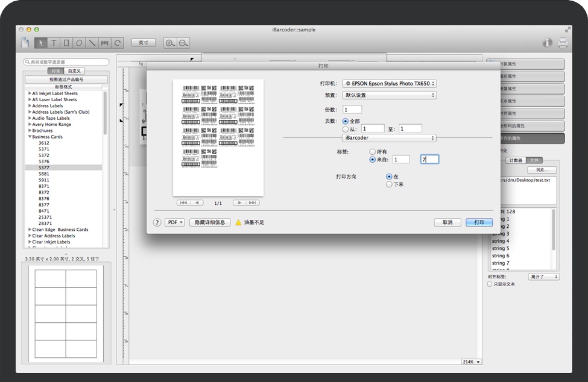The image size is (588, 382).
Task: Select the ellipse shape tool
Action: [x=79, y=43]
